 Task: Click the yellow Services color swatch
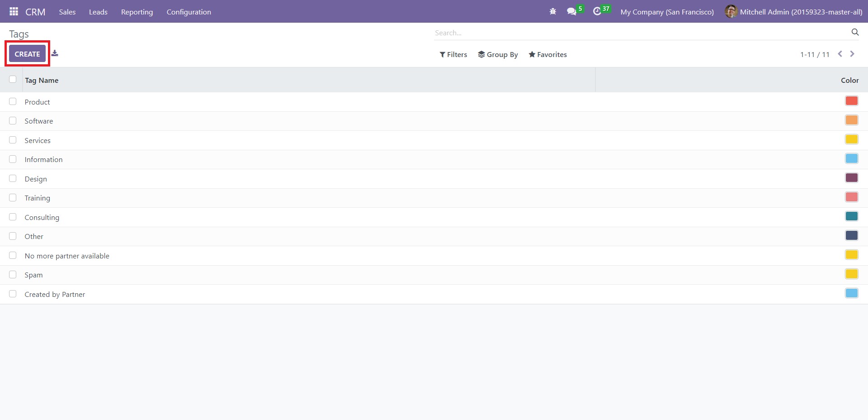point(852,139)
